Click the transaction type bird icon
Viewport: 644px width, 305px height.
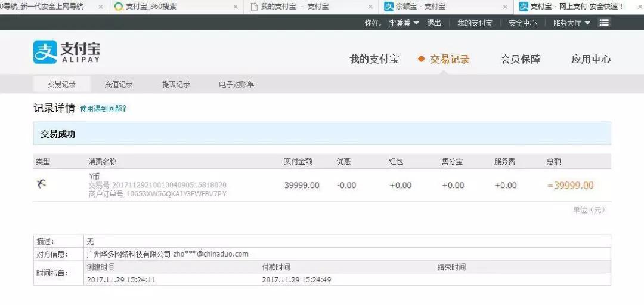(41, 184)
